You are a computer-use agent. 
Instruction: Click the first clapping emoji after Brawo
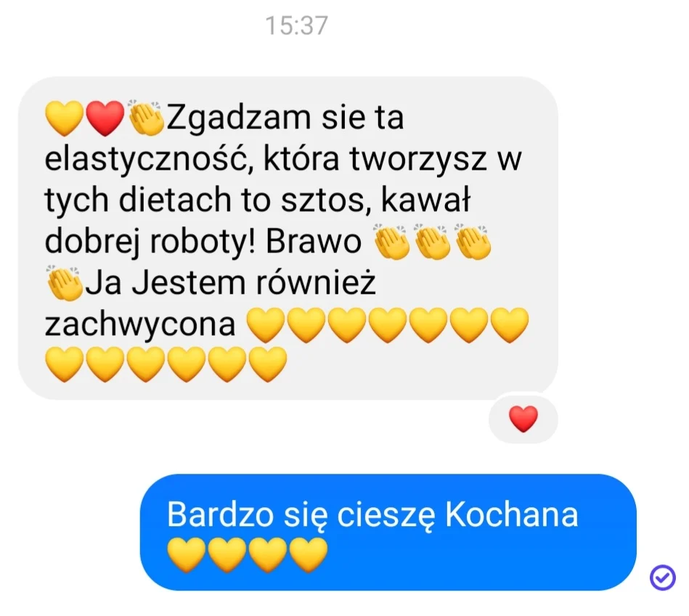pos(391,242)
